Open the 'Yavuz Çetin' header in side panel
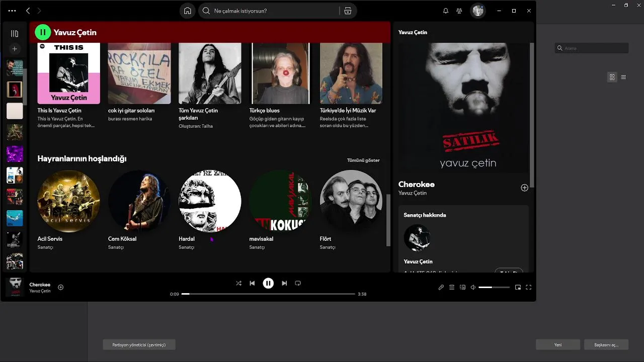Viewport: 644px width, 362px height. coord(413,32)
